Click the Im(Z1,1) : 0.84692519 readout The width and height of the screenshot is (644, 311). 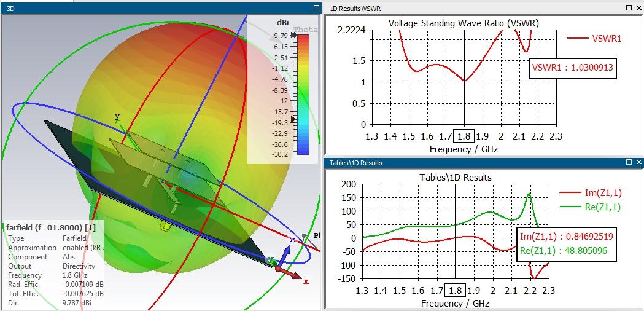pyautogui.click(x=567, y=237)
